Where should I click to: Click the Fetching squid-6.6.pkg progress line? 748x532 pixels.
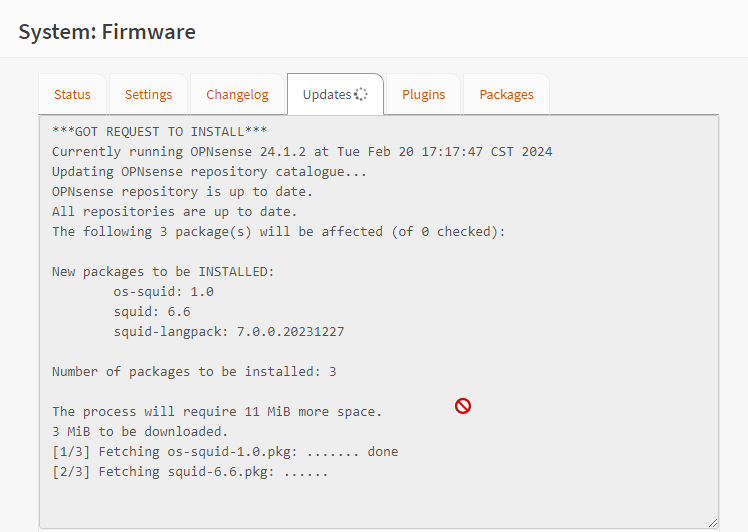click(x=190, y=472)
